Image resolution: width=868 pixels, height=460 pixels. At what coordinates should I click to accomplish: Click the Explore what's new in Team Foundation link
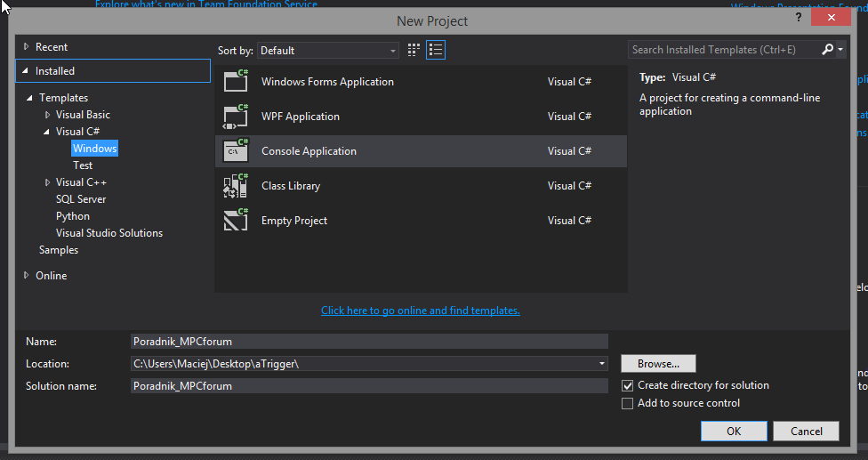click(x=206, y=4)
